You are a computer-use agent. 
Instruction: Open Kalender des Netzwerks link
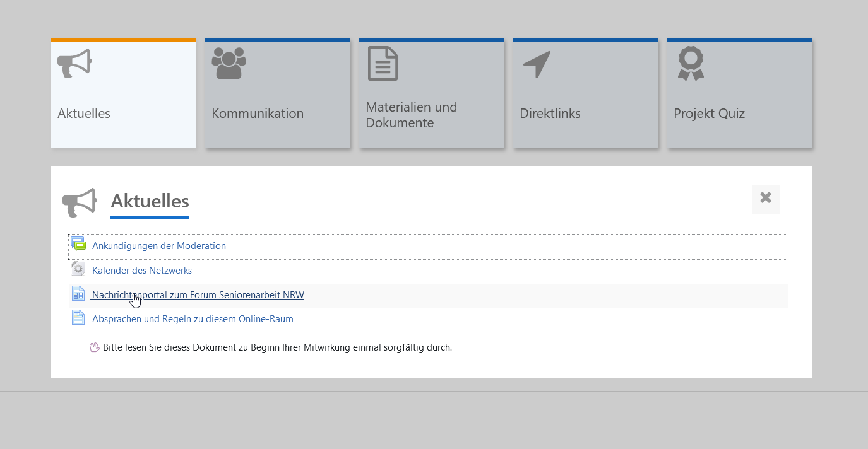tap(142, 271)
